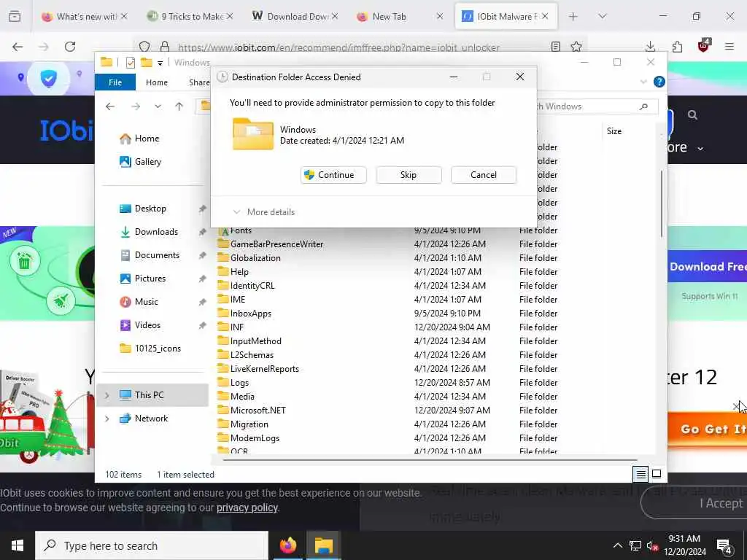Viewport: 747px width, 560px height.
Task: Go forward in File Explorer navigation
Action: coord(136,106)
